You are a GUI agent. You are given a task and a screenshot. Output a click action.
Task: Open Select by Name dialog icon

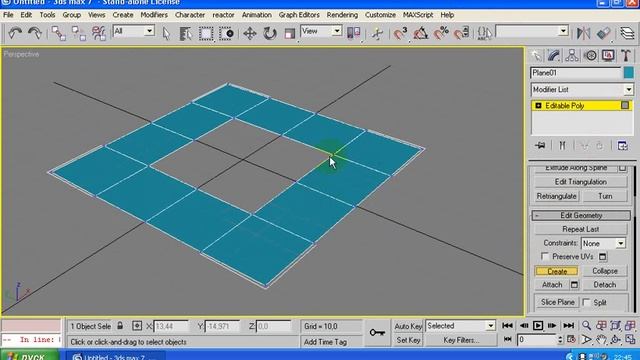click(186, 33)
